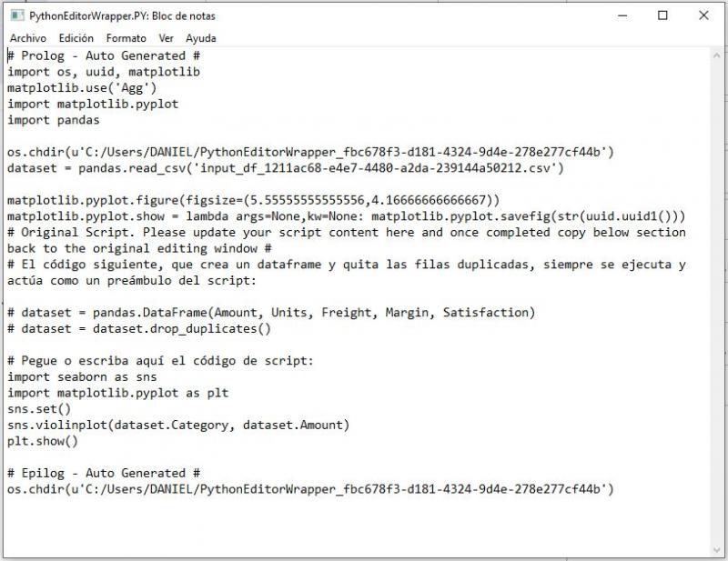Open the Formato menu
This screenshot has height=561, width=728.
click(126, 38)
